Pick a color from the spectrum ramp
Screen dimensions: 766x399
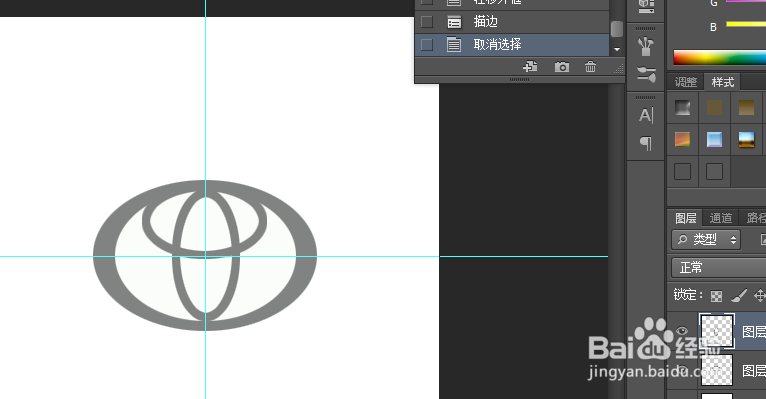pyautogui.click(x=719, y=58)
